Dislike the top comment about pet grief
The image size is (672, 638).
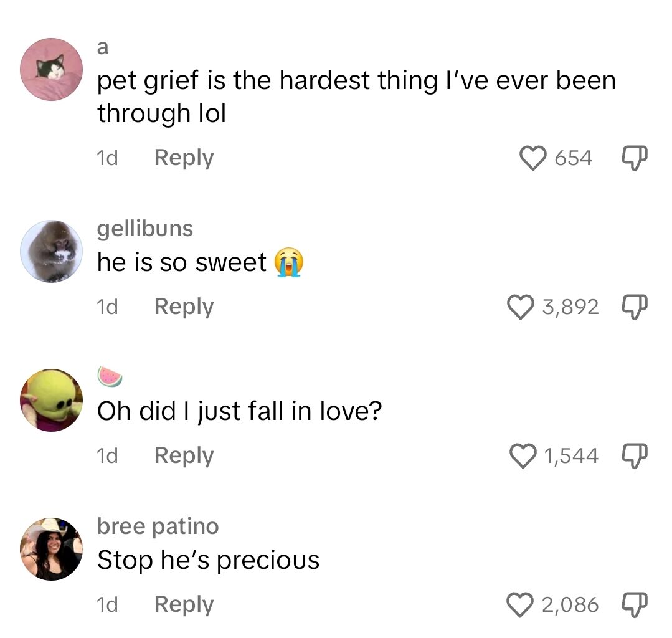click(x=633, y=158)
